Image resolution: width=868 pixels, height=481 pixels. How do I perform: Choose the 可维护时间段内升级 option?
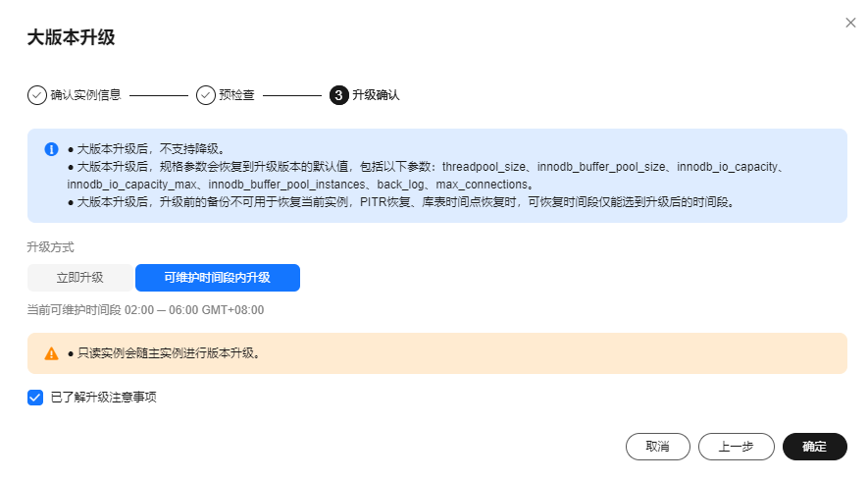pos(217,278)
